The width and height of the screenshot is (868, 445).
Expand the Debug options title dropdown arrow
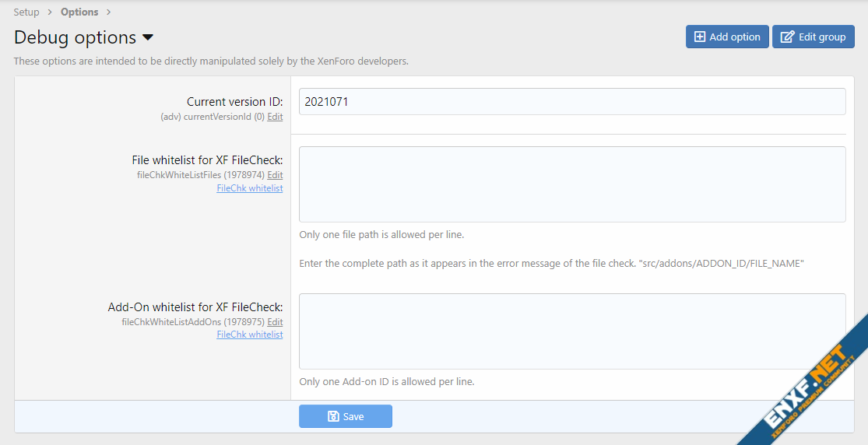[x=148, y=37]
